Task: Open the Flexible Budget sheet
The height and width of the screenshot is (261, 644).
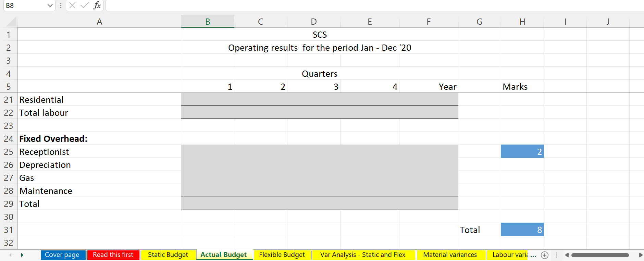Action: point(282,255)
